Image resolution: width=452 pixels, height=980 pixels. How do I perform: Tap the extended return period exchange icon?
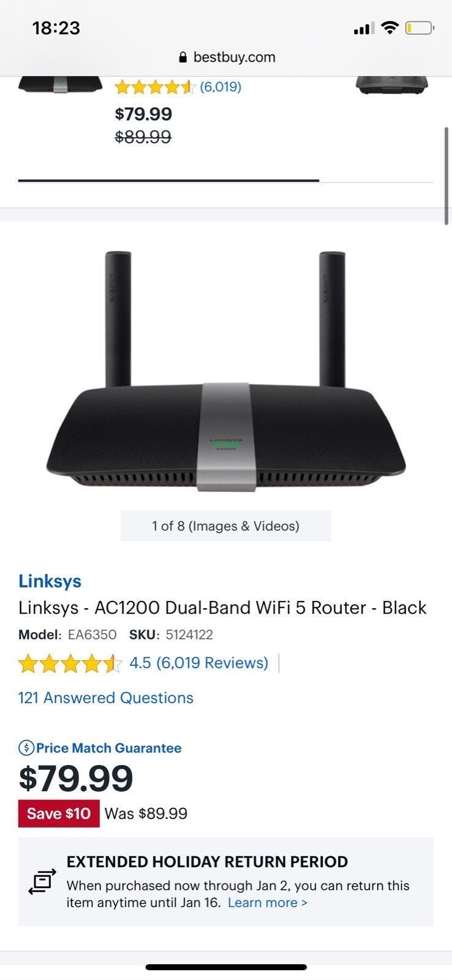click(43, 881)
